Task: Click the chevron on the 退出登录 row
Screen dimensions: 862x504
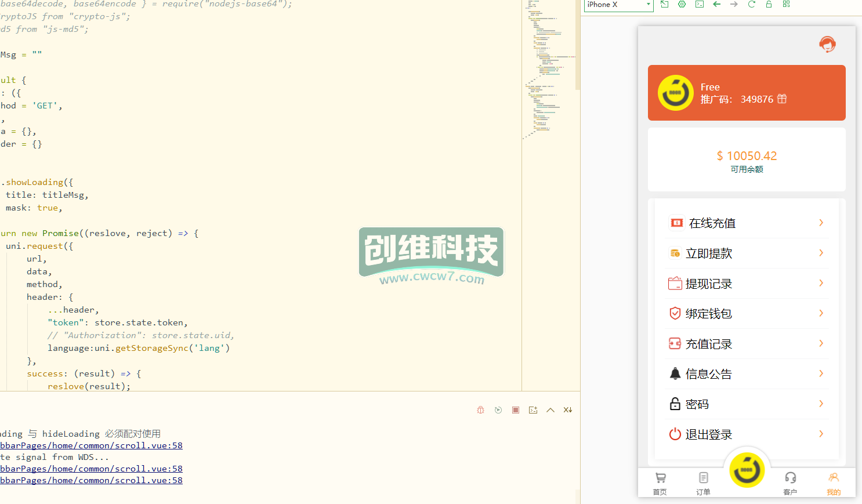Action: [821, 434]
